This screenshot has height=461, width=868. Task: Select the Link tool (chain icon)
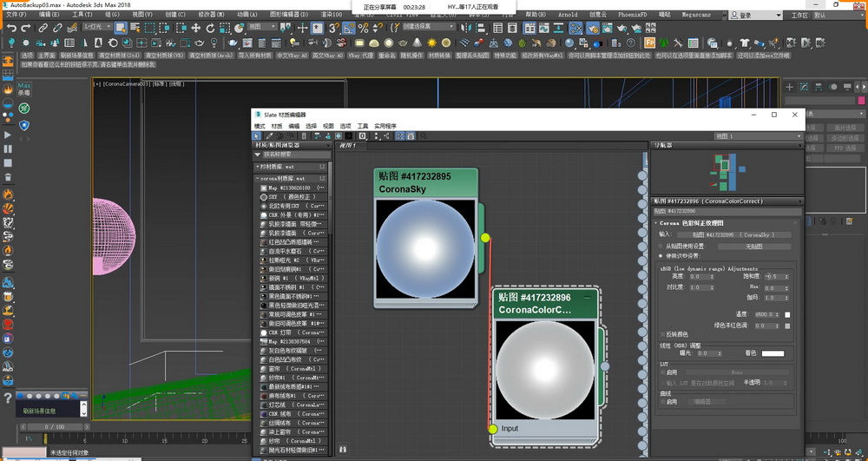[43, 28]
